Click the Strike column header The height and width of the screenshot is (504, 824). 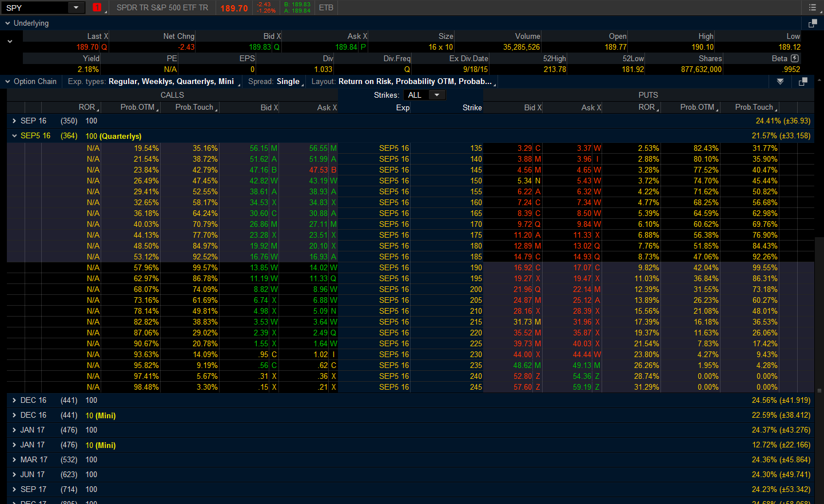pos(472,107)
